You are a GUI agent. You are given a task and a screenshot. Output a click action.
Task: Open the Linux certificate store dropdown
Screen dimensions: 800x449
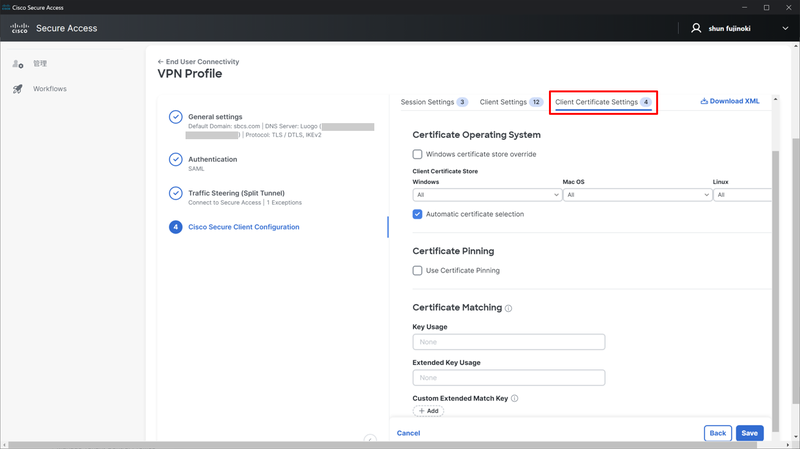742,195
